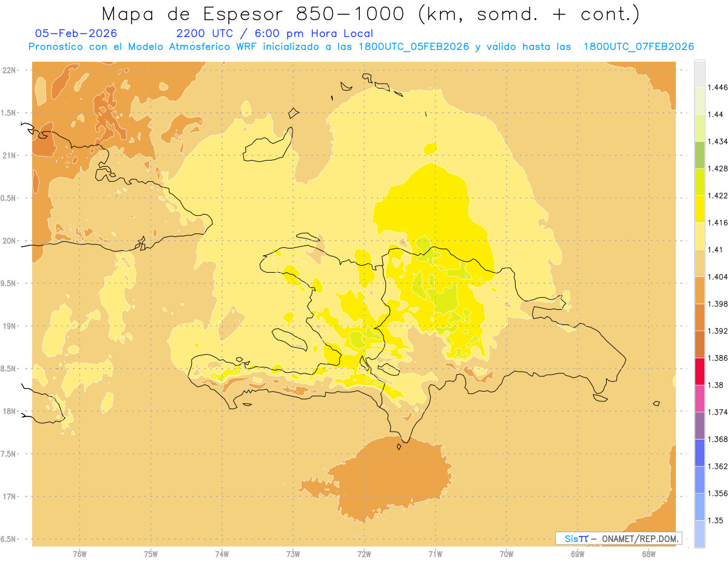Click the 70W longitude label

pos(506,554)
